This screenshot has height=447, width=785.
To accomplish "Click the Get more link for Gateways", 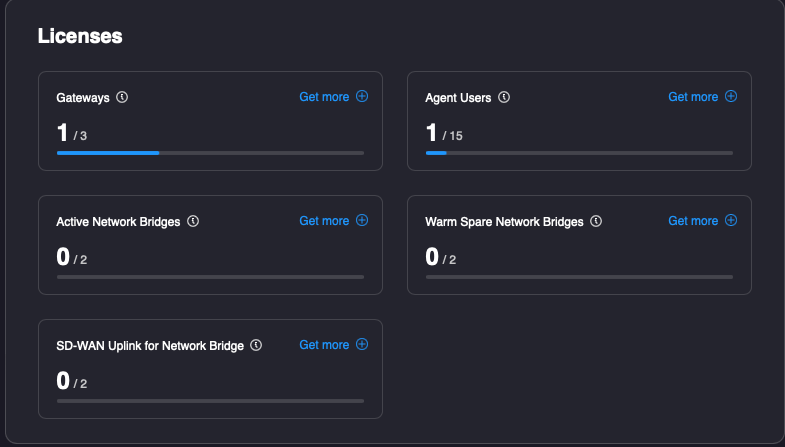I will click(324, 97).
